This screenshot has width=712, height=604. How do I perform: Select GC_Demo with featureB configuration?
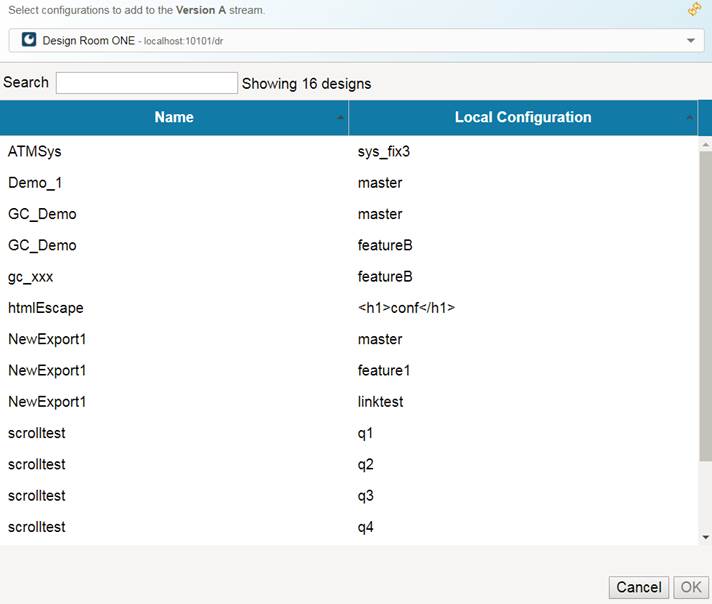pos(42,245)
